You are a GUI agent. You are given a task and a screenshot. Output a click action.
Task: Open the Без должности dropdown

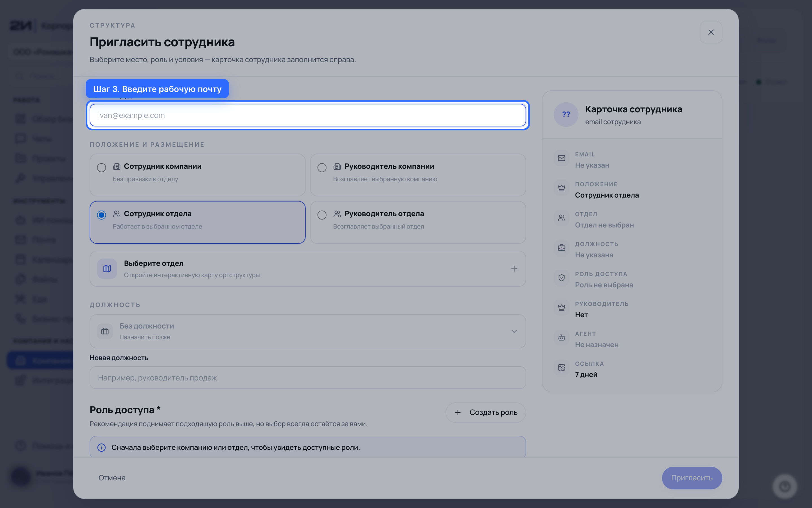pyautogui.click(x=308, y=331)
